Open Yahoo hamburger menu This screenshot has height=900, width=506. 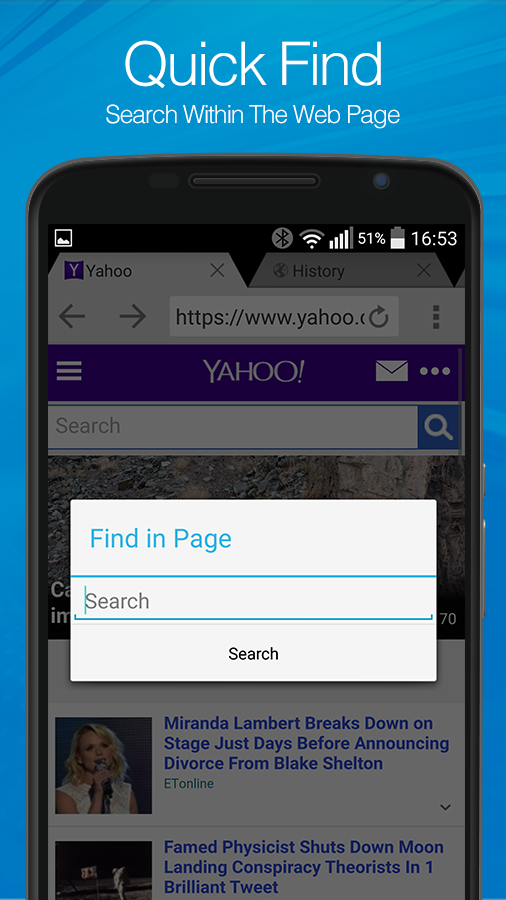pos(69,371)
